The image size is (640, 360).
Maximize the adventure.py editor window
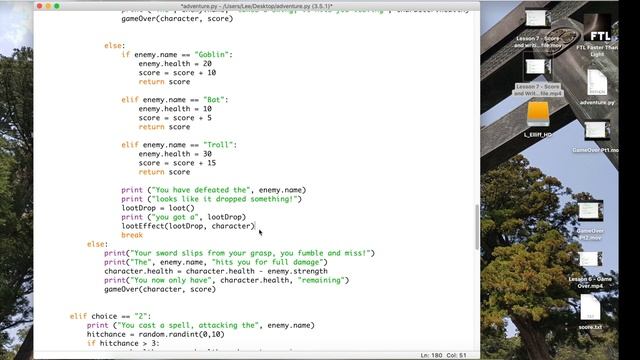pyautogui.click(x=57, y=6)
